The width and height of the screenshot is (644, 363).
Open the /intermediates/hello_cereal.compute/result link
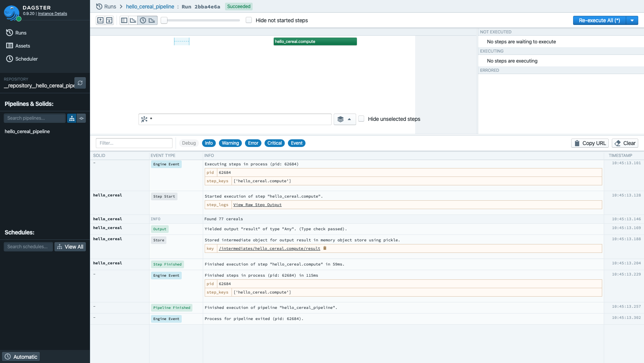click(270, 249)
